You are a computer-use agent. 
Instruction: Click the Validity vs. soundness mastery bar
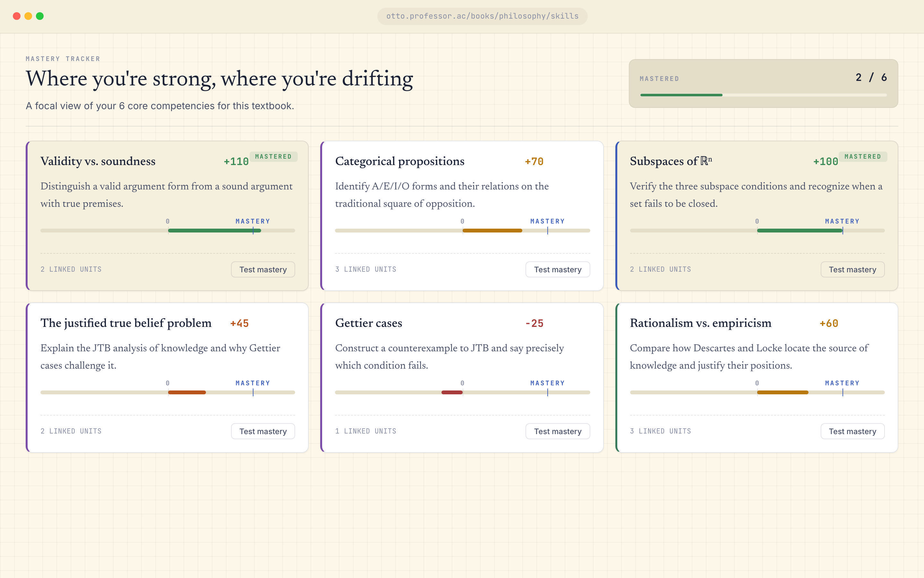point(167,231)
